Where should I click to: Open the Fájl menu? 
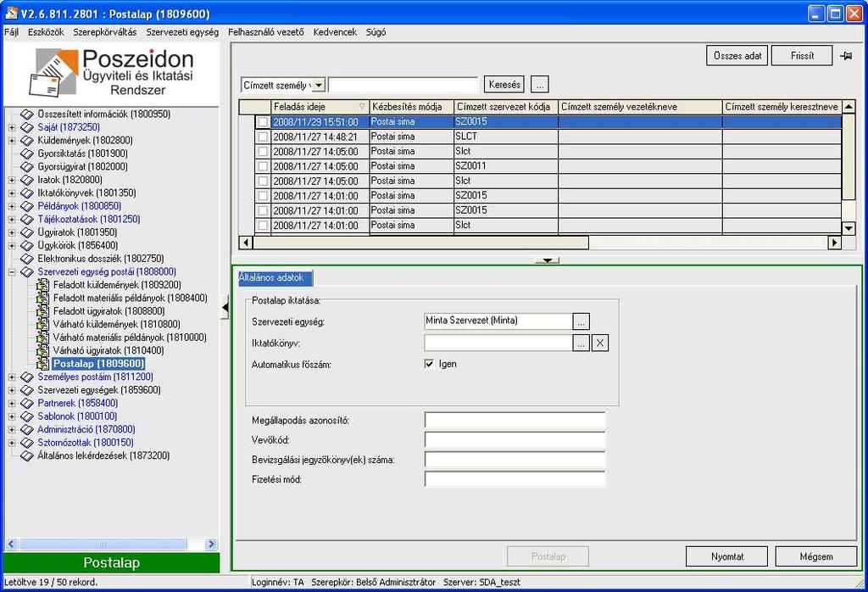tap(12, 32)
